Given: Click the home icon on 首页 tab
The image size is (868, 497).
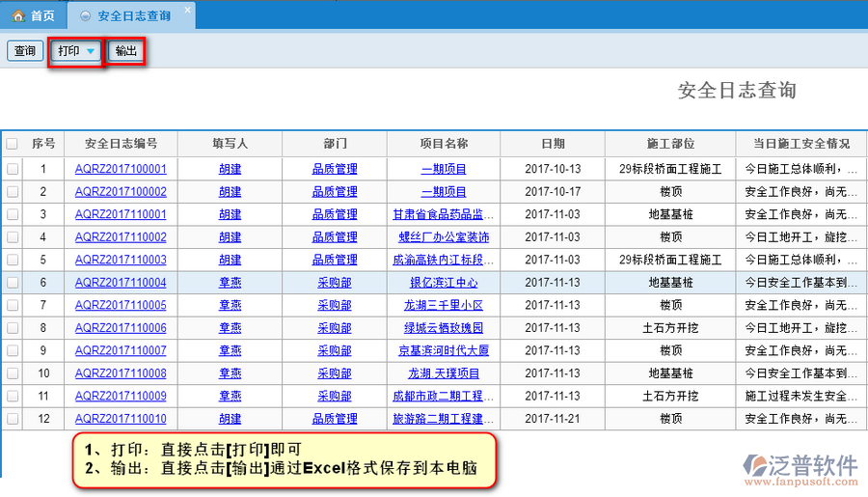Looking at the screenshot, I should click(17, 15).
